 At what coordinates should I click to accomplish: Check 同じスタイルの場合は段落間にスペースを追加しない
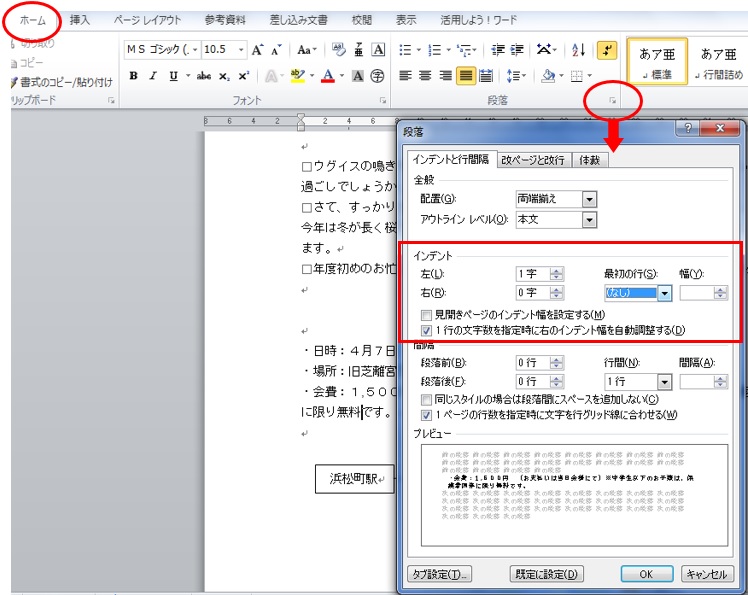tap(427, 399)
